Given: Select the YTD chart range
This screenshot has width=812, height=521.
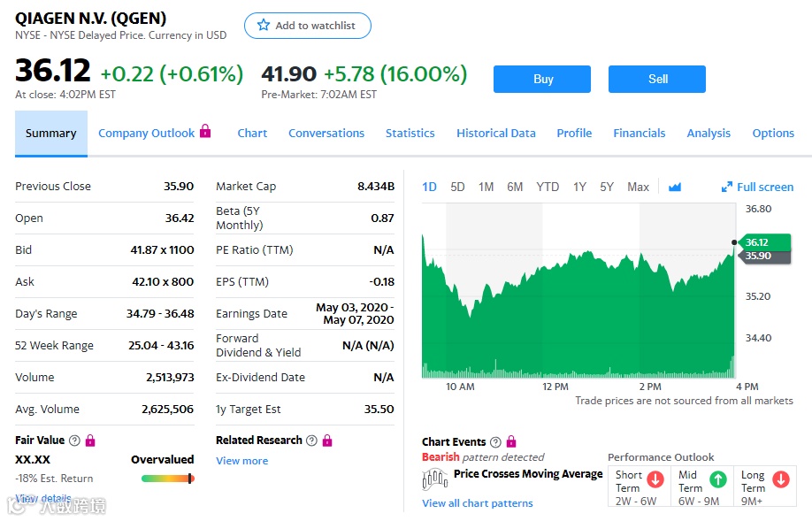Looking at the screenshot, I should 548,187.
